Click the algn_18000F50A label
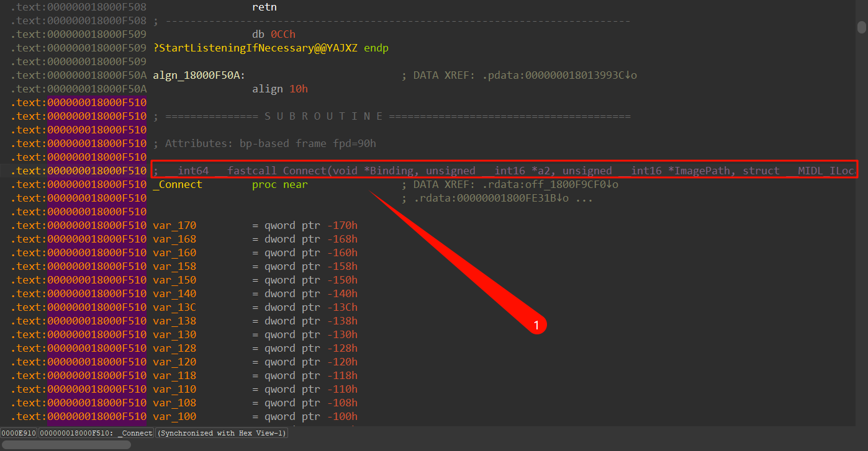 coord(198,76)
